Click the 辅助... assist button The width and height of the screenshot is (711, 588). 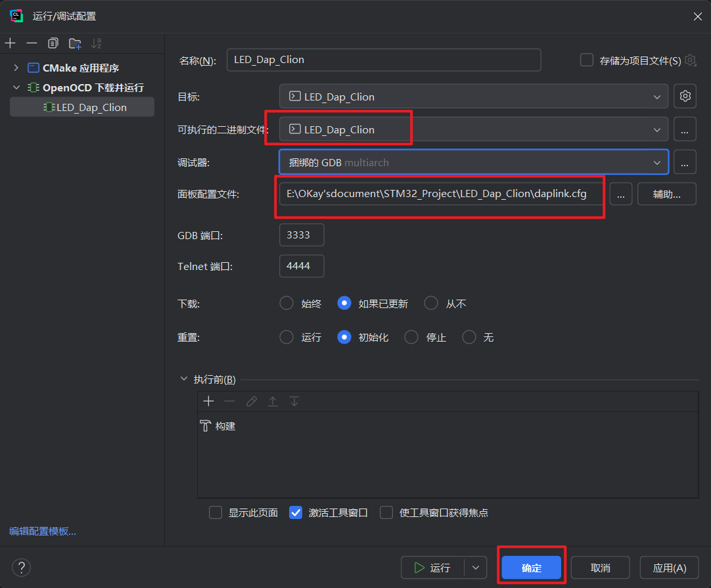tap(666, 194)
